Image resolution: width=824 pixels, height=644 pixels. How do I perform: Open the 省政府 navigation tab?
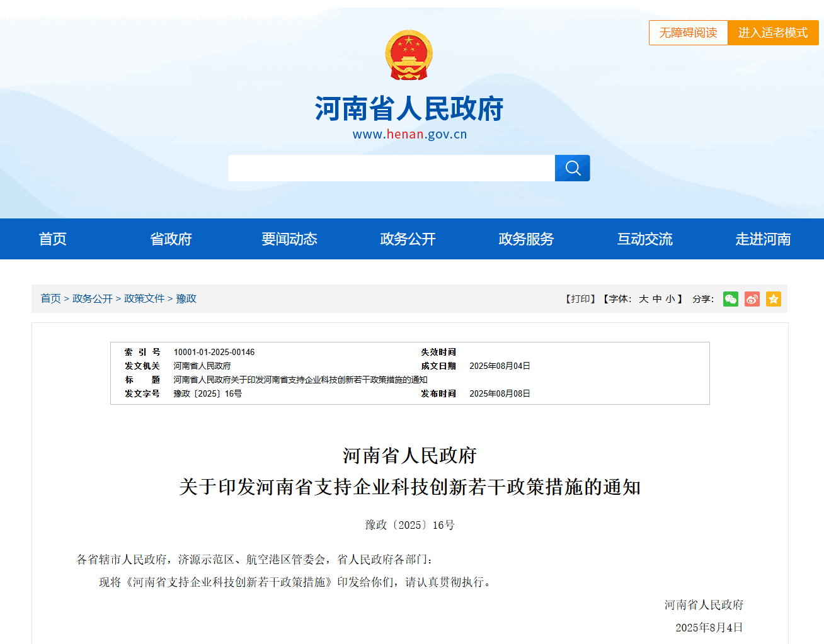171,239
